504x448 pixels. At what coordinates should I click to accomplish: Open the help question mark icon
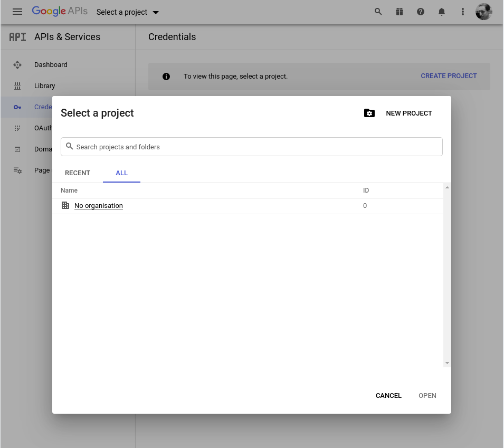421,12
